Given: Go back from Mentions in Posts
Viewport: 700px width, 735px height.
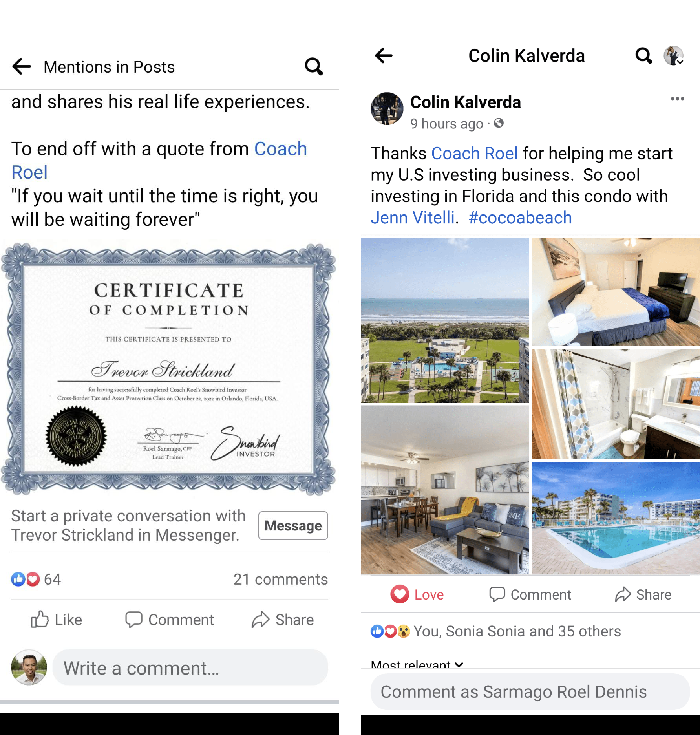Looking at the screenshot, I should (22, 67).
